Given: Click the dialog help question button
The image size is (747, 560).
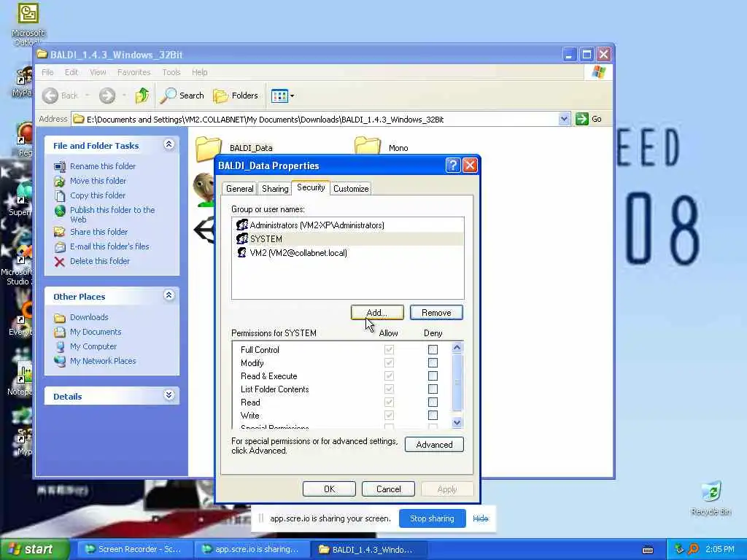Looking at the screenshot, I should [452, 166].
